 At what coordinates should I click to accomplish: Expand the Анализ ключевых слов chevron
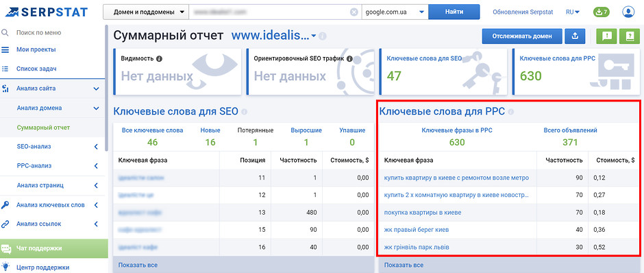[x=96, y=204]
